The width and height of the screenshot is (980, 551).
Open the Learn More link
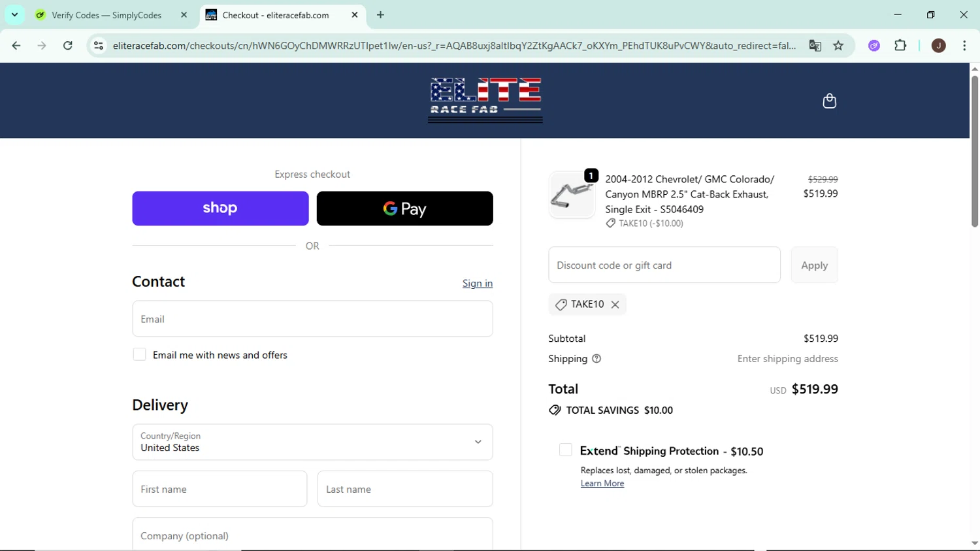pyautogui.click(x=602, y=483)
